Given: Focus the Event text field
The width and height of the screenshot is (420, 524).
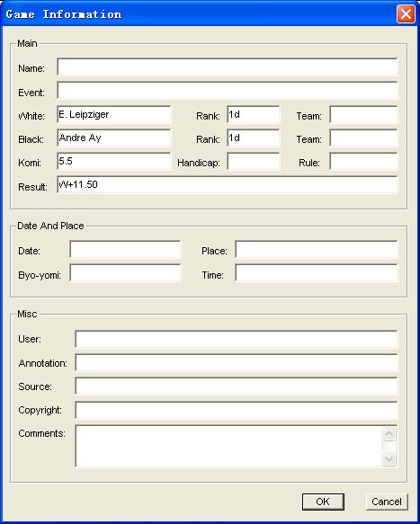Looking at the screenshot, I should [227, 91].
